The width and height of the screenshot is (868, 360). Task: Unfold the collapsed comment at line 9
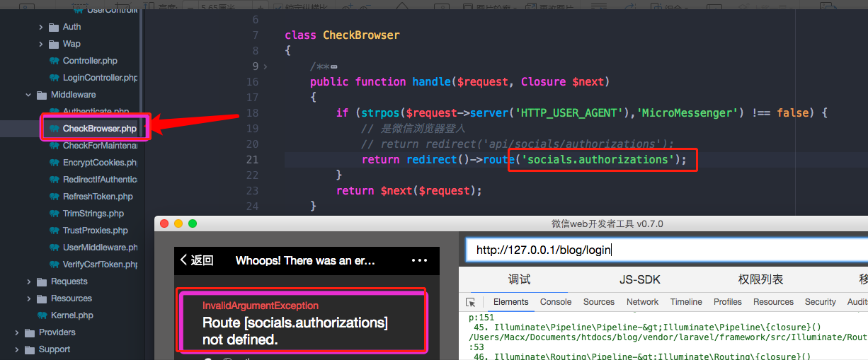pos(265,66)
